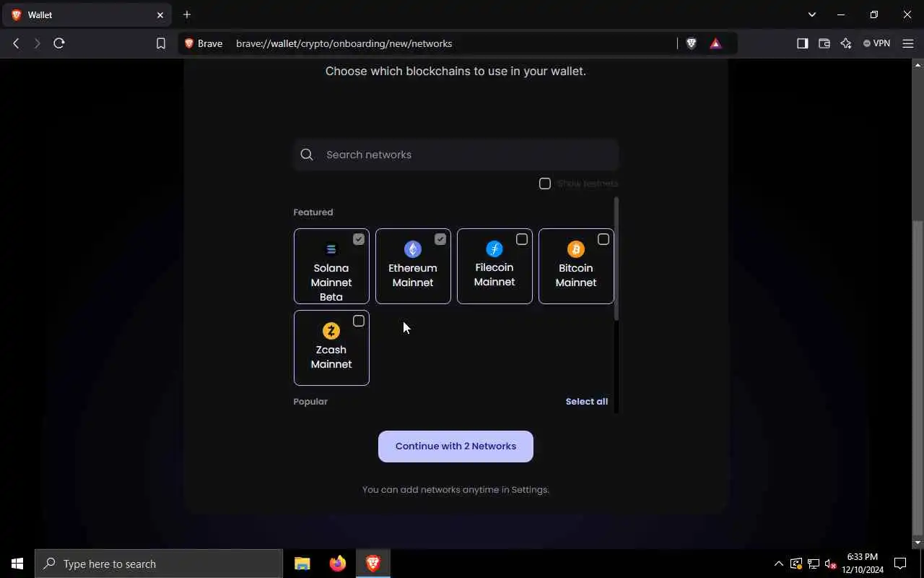Check the Zcash Mainnet checkbox
The image size is (924, 578).
[x=359, y=321]
